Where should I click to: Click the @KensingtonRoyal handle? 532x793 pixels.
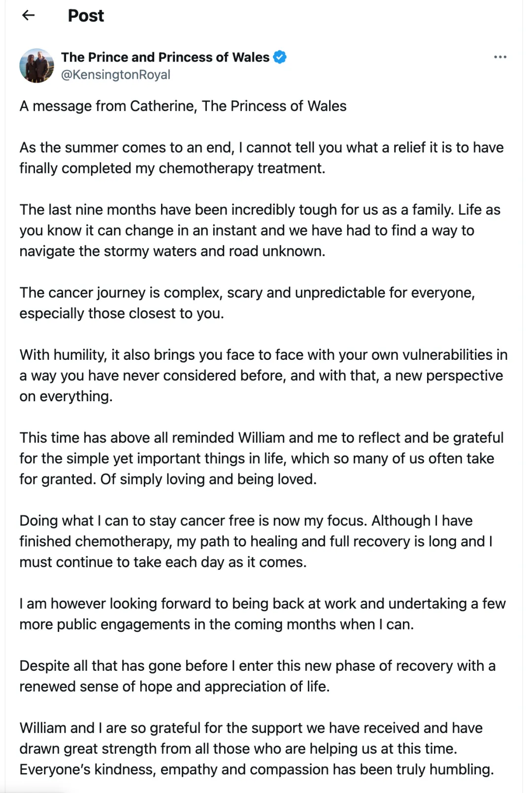pyautogui.click(x=115, y=74)
